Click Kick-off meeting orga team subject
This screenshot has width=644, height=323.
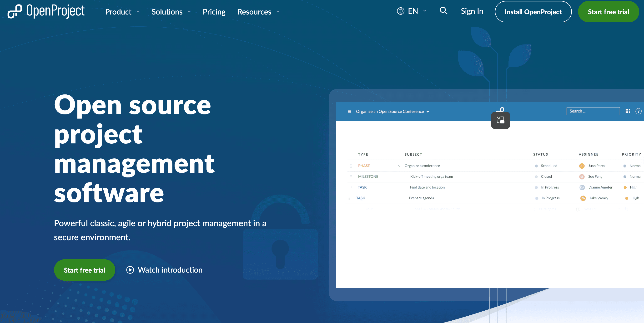tap(432, 176)
